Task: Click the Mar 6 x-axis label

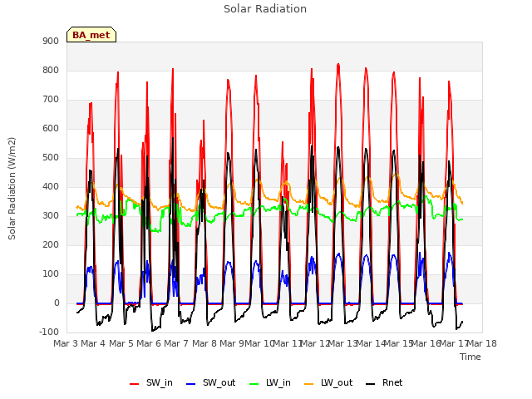Action: click(149, 343)
